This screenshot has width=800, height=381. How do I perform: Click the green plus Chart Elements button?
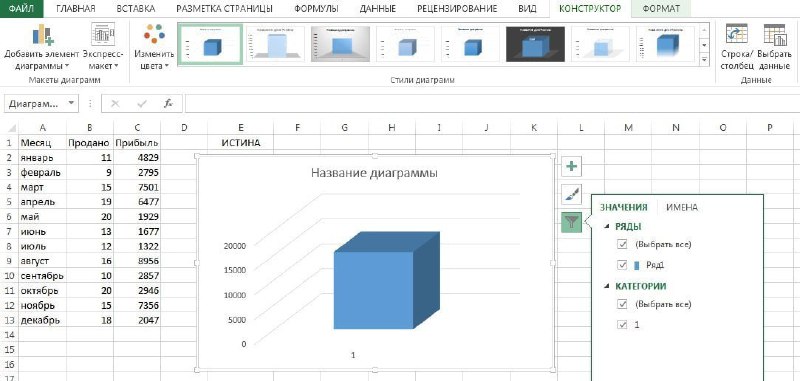pos(571,166)
